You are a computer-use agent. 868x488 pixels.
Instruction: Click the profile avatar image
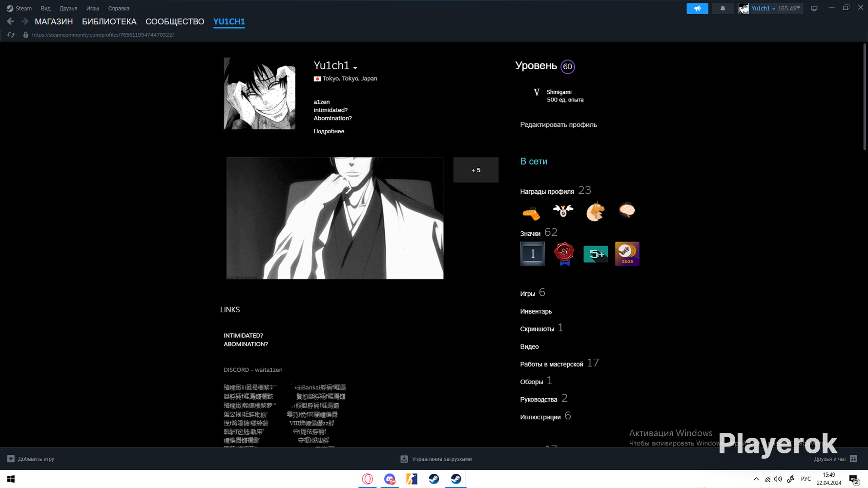pyautogui.click(x=260, y=94)
